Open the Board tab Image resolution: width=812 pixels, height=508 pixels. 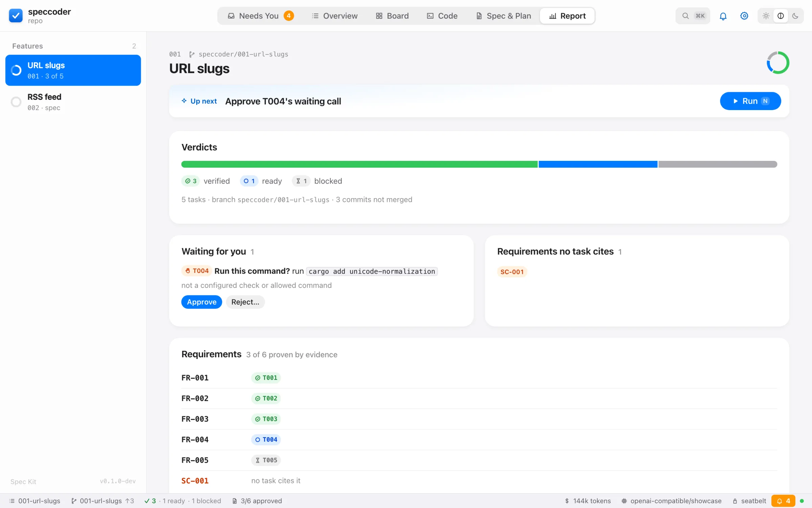tap(392, 16)
